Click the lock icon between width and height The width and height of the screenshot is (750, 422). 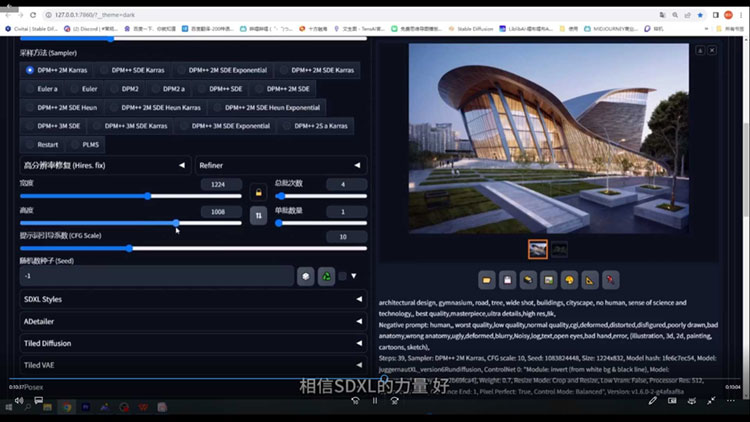coord(258,191)
